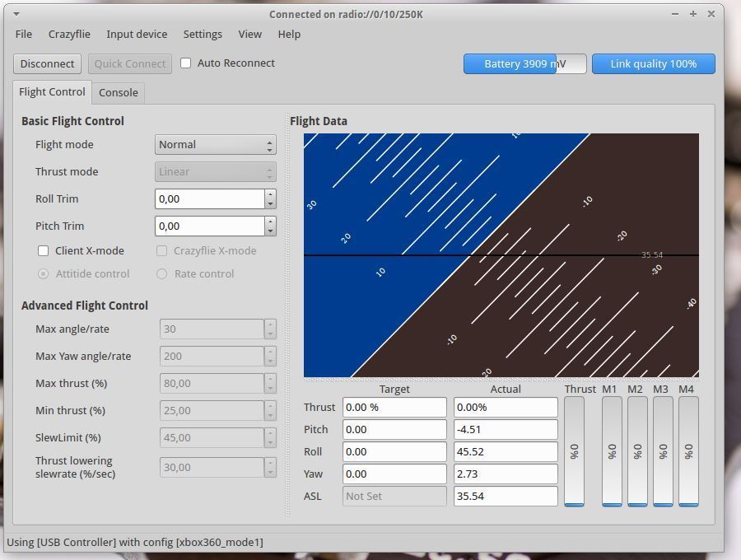Viewport: 741px width, 560px height.
Task: Click the Roll Trim spinner arrows
Action: pyautogui.click(x=269, y=199)
